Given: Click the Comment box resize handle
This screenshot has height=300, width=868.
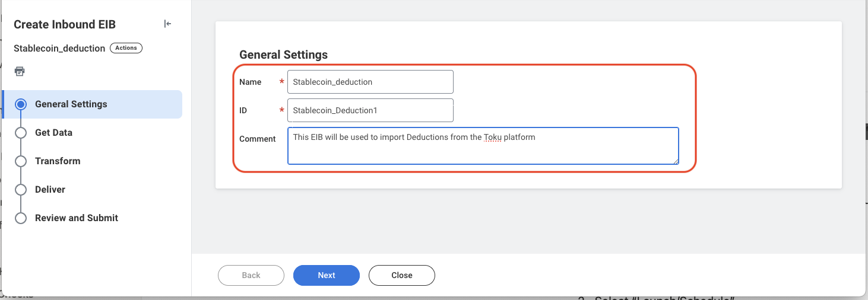Looking at the screenshot, I should point(675,161).
